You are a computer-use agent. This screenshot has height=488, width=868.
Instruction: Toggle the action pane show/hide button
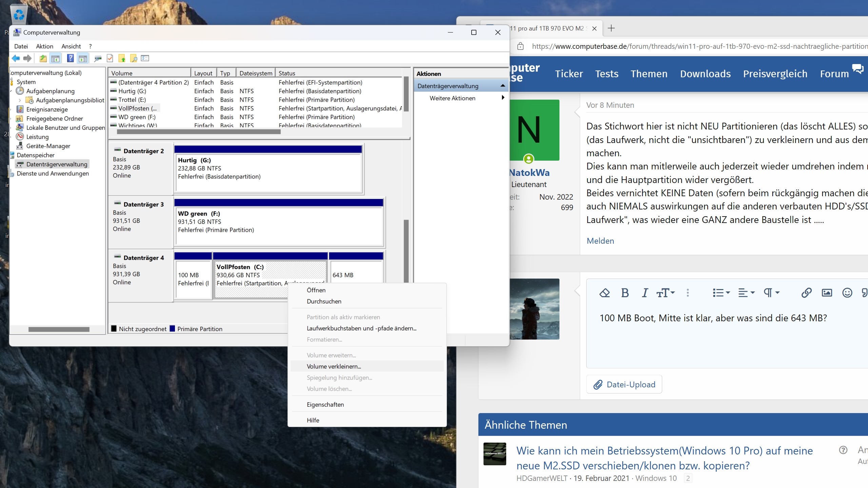[83, 58]
